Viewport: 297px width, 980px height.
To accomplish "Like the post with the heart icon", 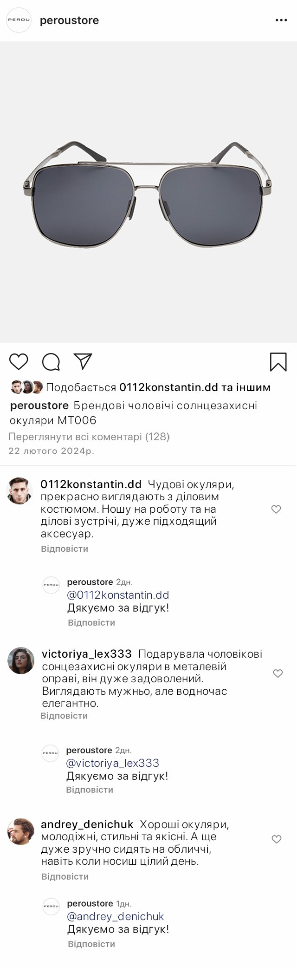I will 19,362.
